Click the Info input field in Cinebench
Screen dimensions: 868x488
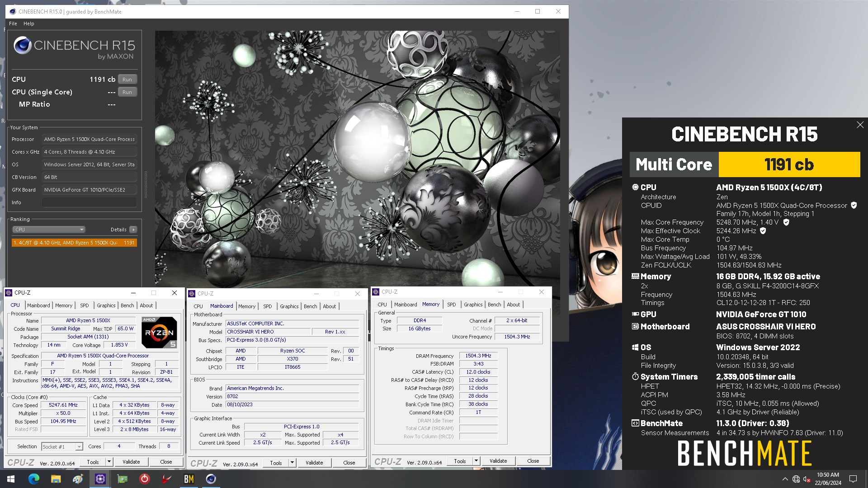pyautogui.click(x=90, y=202)
